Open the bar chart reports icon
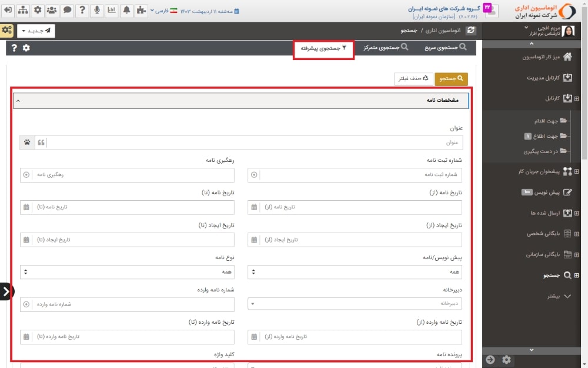Screen dimensions: 588x368 pyautogui.click(x=112, y=10)
